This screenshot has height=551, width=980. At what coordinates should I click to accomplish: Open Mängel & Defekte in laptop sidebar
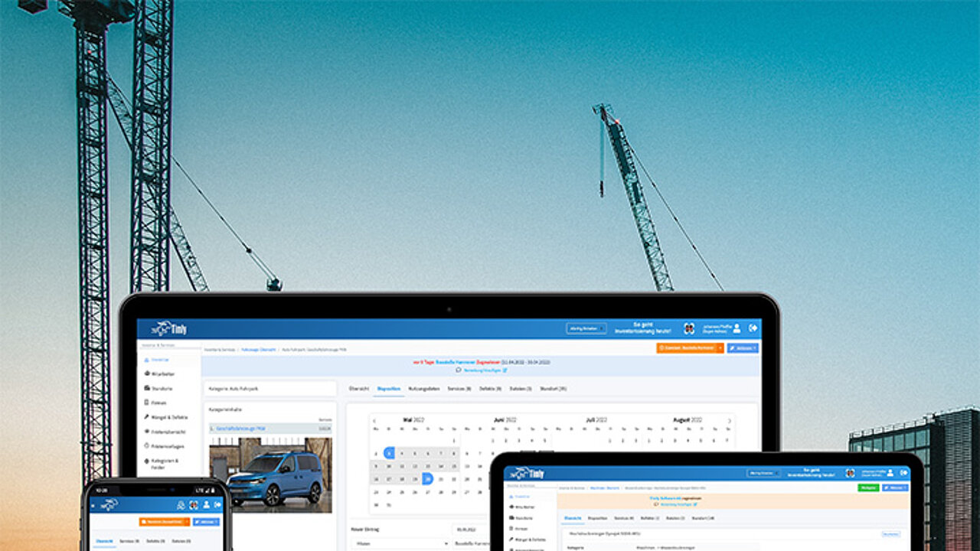[165, 417]
